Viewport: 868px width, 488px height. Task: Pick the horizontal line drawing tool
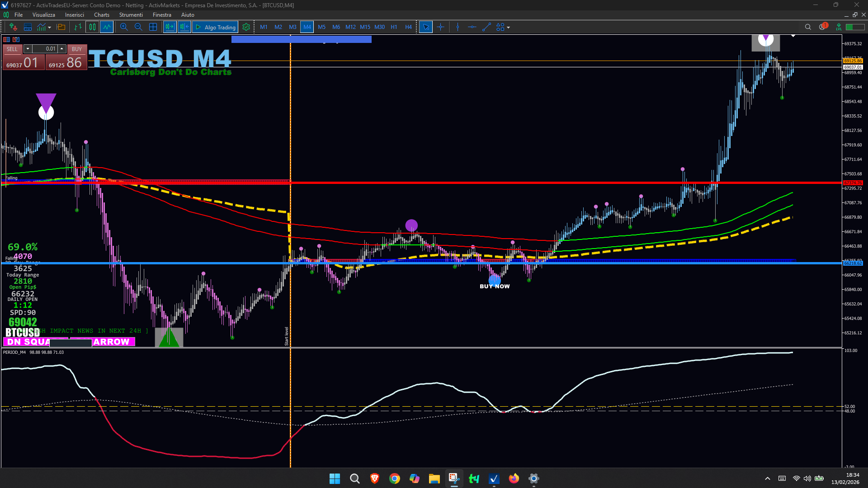coord(472,27)
